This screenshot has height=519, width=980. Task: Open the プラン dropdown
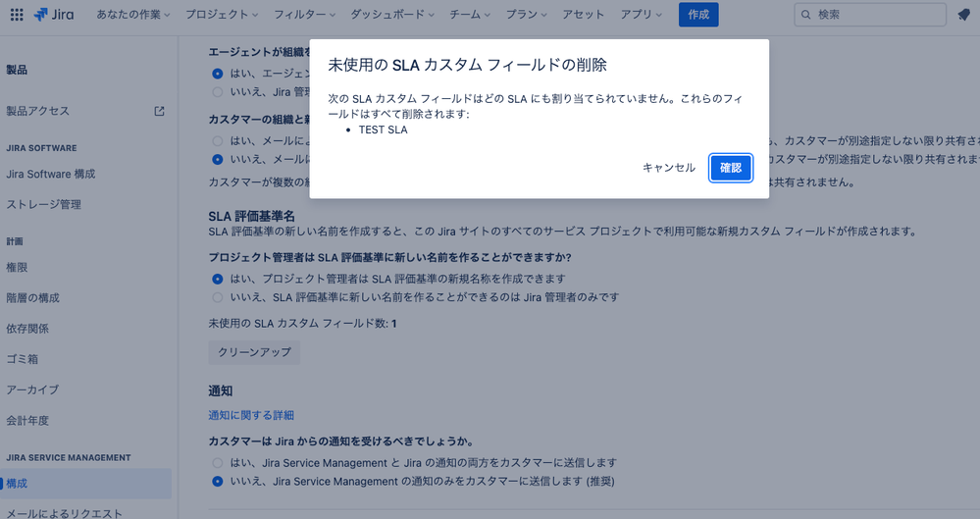(x=526, y=15)
